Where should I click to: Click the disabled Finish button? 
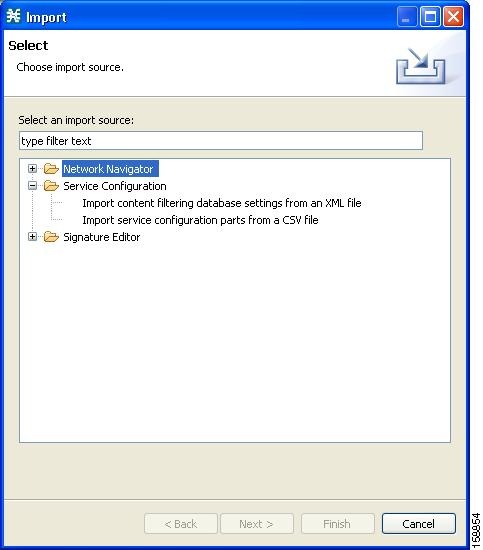[338, 524]
